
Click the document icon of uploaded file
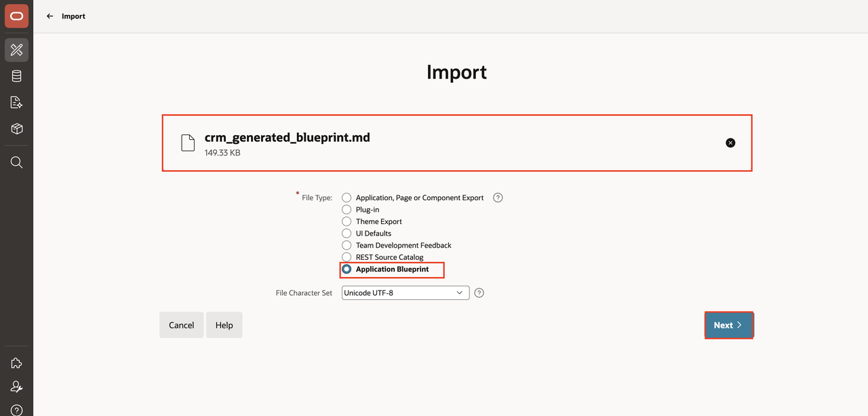point(188,143)
